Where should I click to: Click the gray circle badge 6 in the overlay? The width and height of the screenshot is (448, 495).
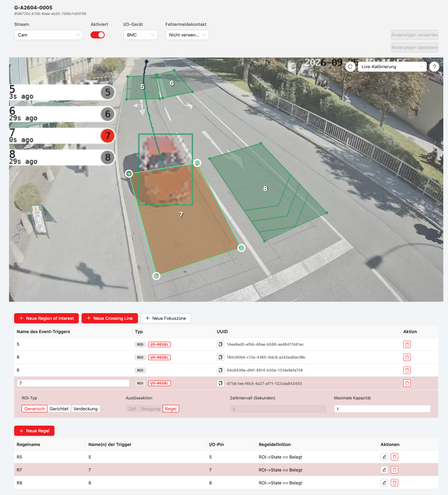click(x=108, y=114)
